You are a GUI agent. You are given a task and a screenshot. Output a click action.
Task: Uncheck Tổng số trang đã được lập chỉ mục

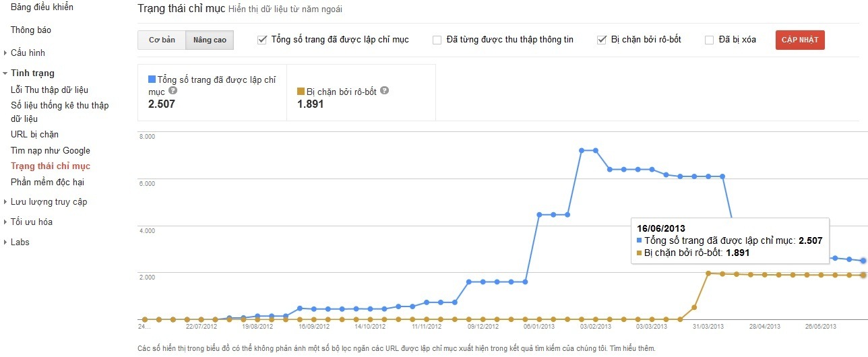[x=262, y=40]
